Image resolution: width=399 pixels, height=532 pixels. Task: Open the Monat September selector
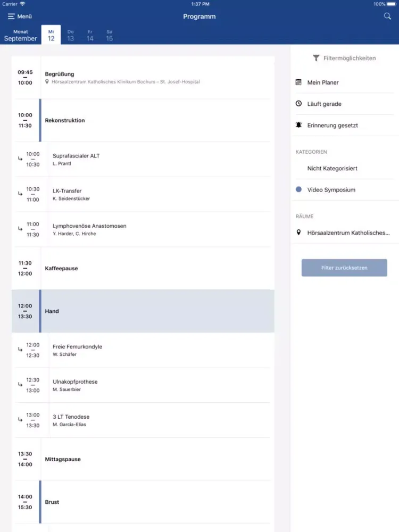tap(21, 36)
